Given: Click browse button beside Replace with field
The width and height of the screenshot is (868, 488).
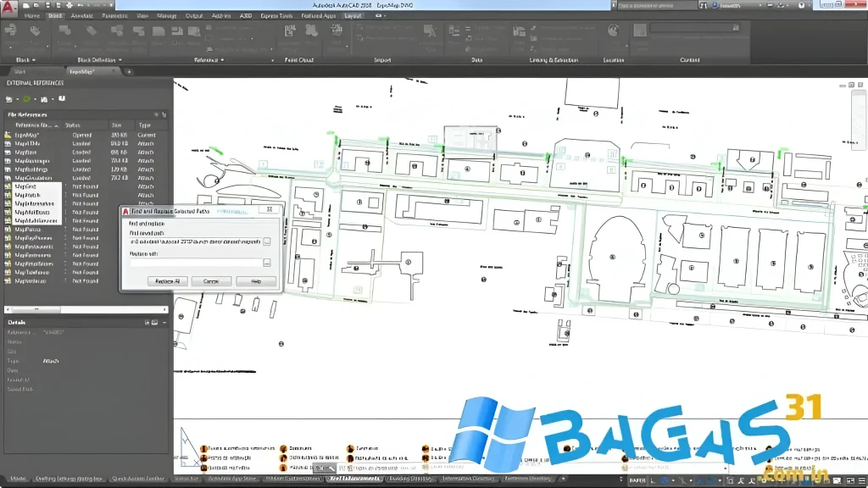Looking at the screenshot, I should tap(267, 263).
